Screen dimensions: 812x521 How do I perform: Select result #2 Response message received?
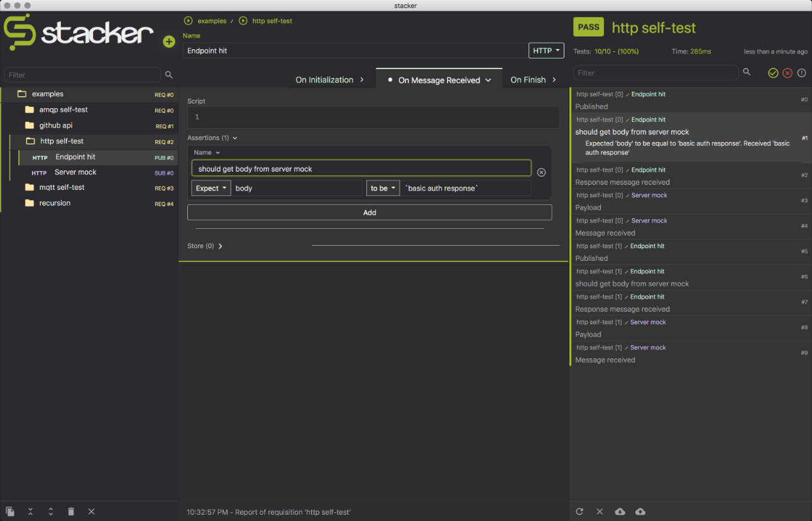pyautogui.click(x=691, y=176)
